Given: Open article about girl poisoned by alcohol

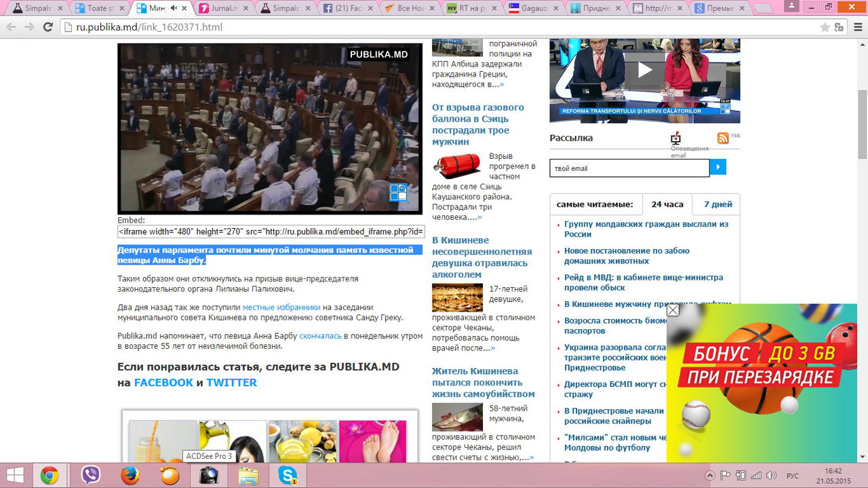Looking at the screenshot, I should pyautogui.click(x=482, y=257).
